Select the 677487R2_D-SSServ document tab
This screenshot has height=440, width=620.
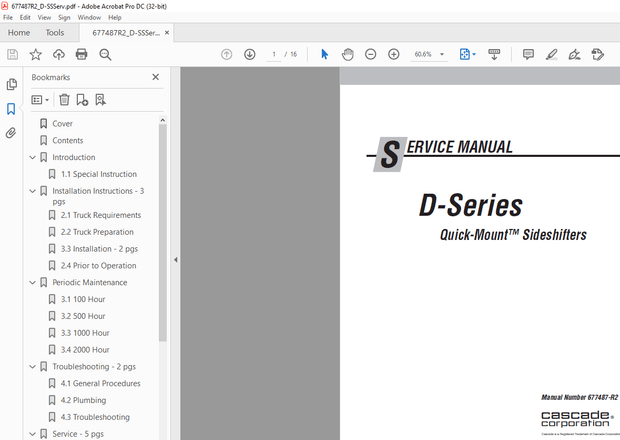click(x=126, y=33)
